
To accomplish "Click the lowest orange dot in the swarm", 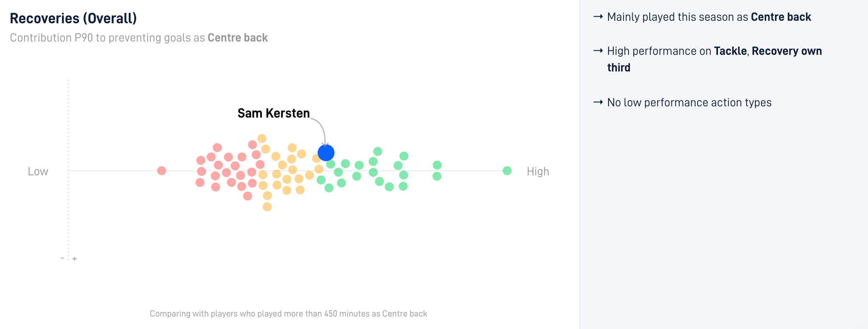I will [267, 207].
